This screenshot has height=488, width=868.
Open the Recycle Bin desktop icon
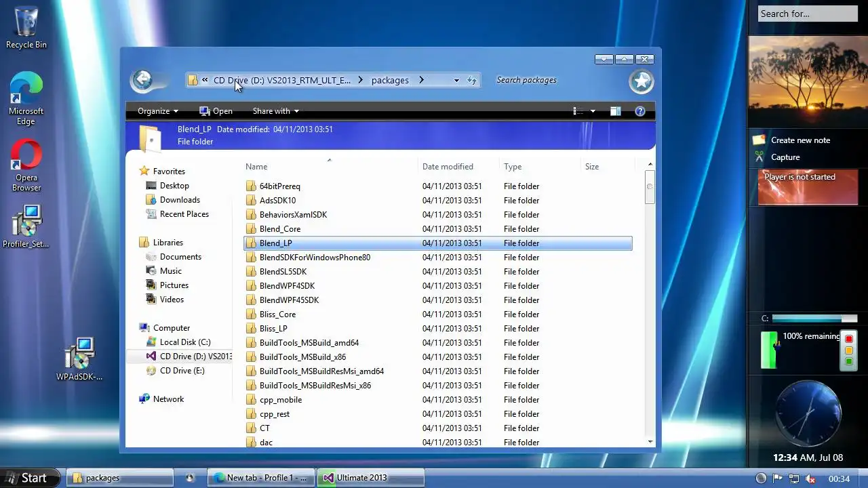[26, 28]
